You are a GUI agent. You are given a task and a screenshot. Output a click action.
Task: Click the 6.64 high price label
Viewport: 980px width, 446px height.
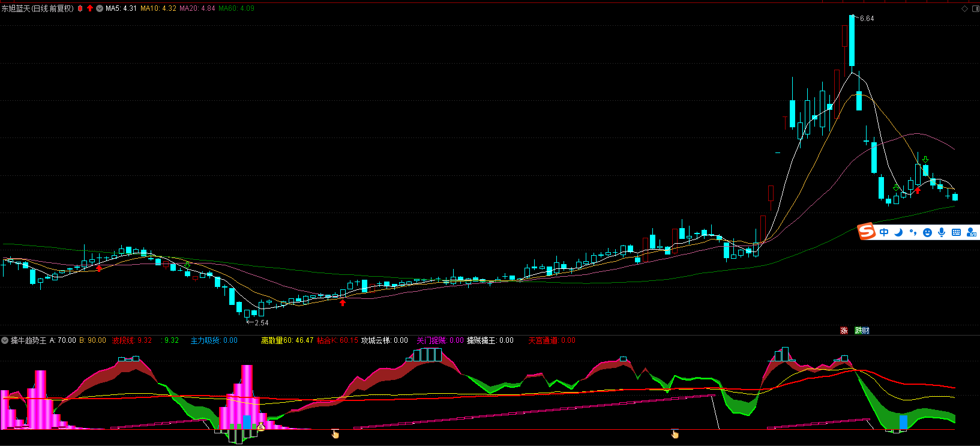pyautogui.click(x=867, y=19)
